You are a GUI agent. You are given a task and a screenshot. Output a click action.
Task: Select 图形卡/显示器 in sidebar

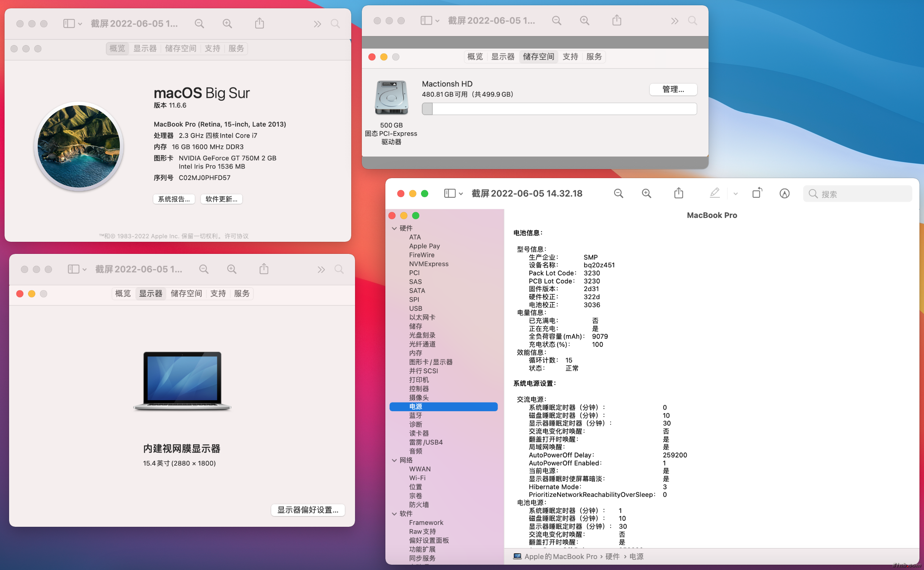(x=431, y=362)
